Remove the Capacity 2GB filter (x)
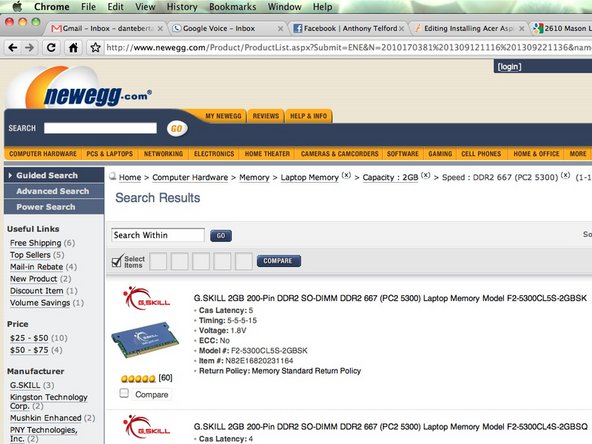The image size is (592, 444). [426, 175]
